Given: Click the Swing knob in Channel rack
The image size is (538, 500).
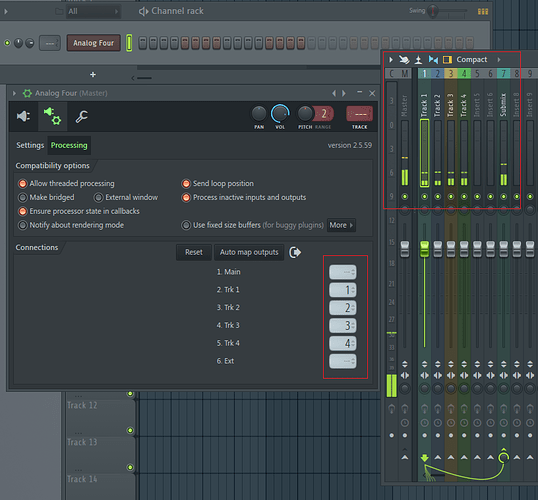Looking at the screenshot, I should pyautogui.click(x=433, y=11).
